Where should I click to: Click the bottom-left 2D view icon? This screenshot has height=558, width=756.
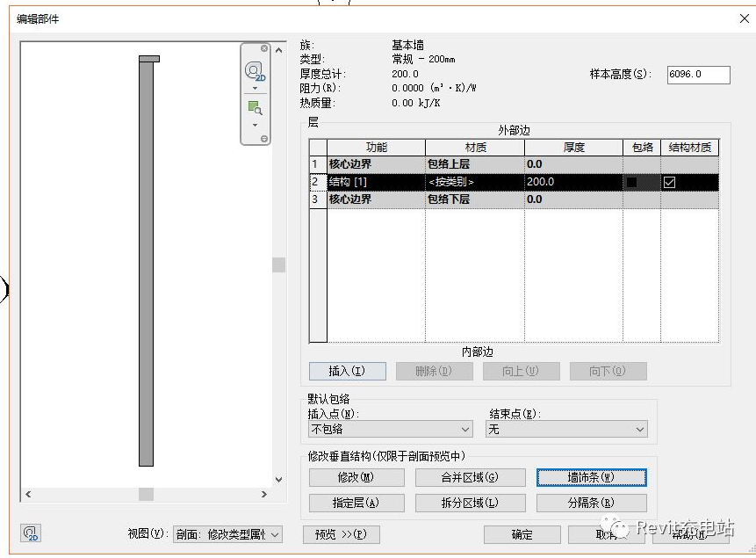coord(31,533)
